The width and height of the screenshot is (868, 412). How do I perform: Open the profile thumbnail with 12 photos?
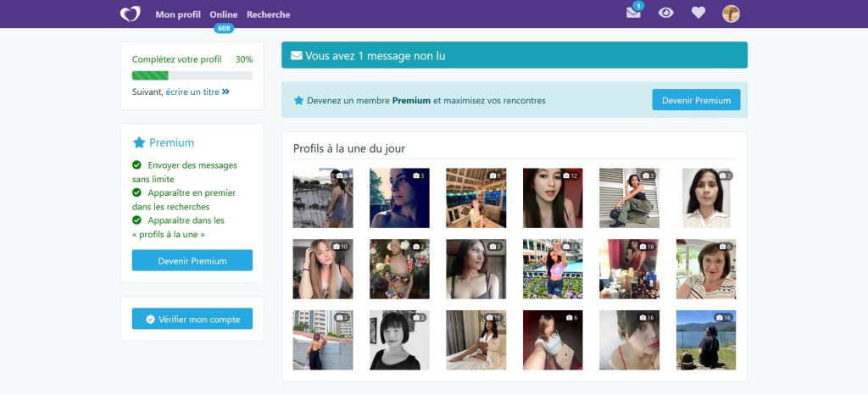pos(553,198)
